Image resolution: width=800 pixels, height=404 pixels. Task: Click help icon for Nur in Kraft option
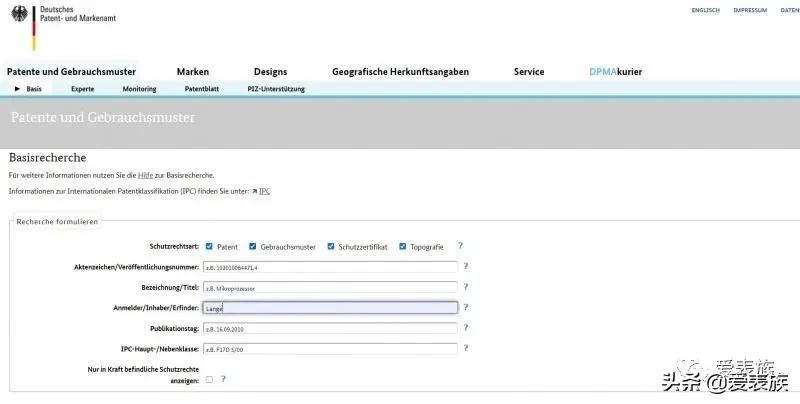(x=223, y=380)
